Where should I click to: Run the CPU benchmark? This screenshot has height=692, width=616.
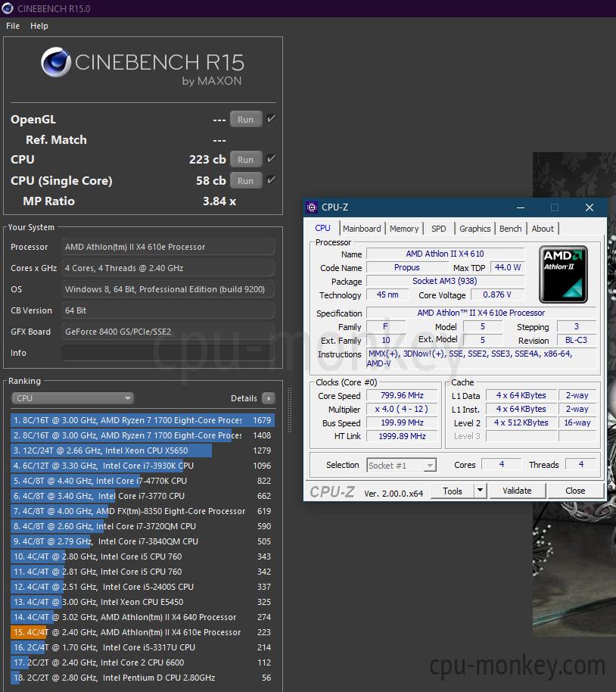pyautogui.click(x=246, y=159)
